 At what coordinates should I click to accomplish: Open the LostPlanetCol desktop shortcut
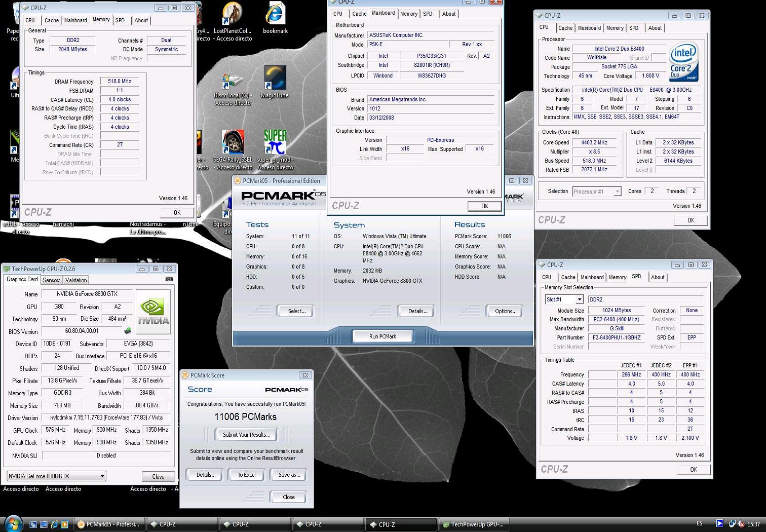coord(233,21)
